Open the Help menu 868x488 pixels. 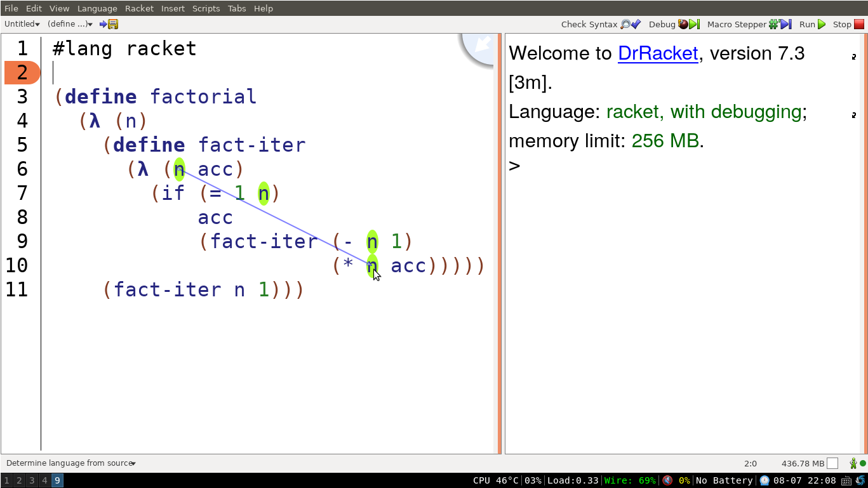(x=263, y=8)
